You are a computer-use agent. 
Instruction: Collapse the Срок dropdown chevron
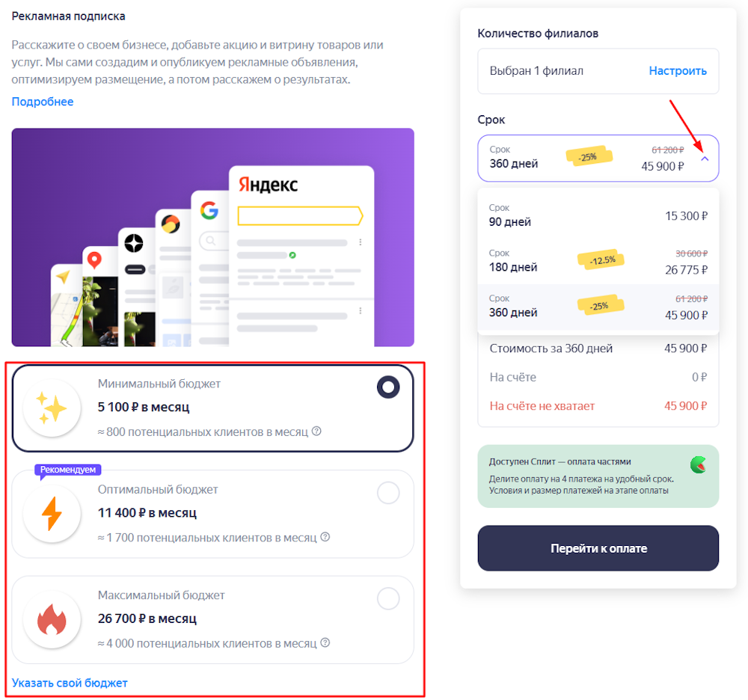tap(705, 159)
